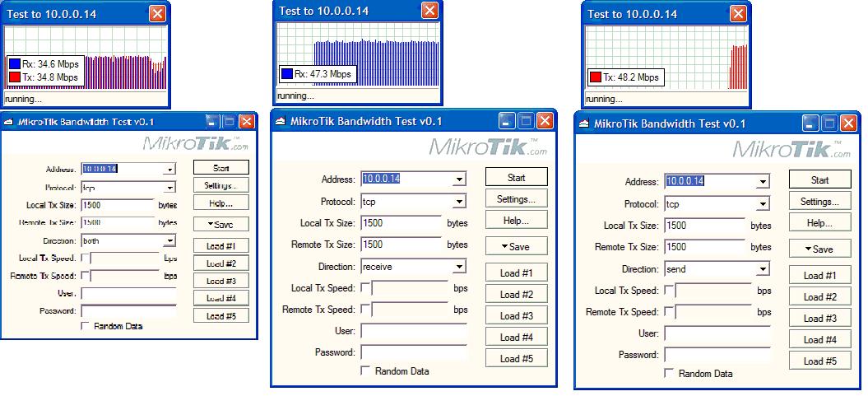
Task: Open Help in the send-direction window
Action: (x=819, y=222)
